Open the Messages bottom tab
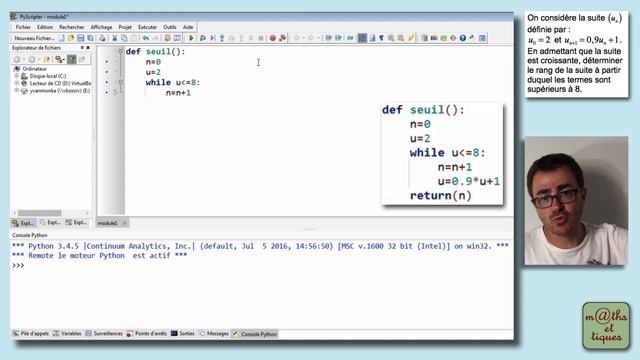The height and width of the screenshot is (360, 640). click(x=213, y=334)
